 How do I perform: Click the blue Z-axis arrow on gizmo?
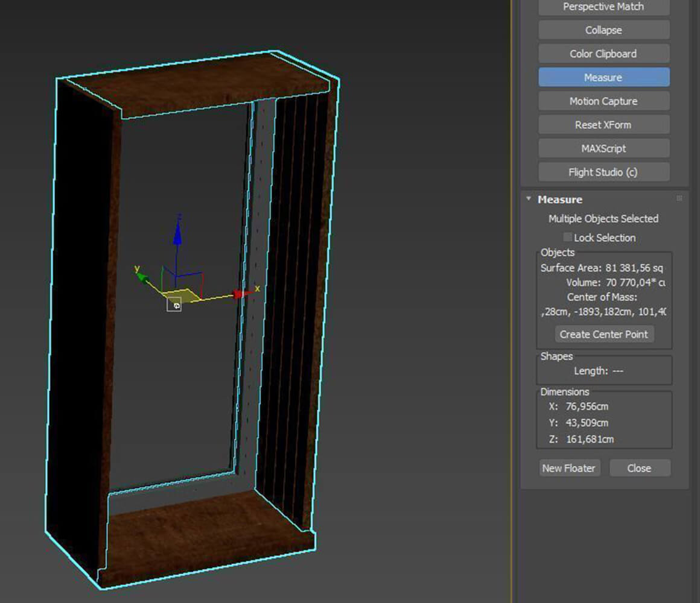(x=177, y=235)
